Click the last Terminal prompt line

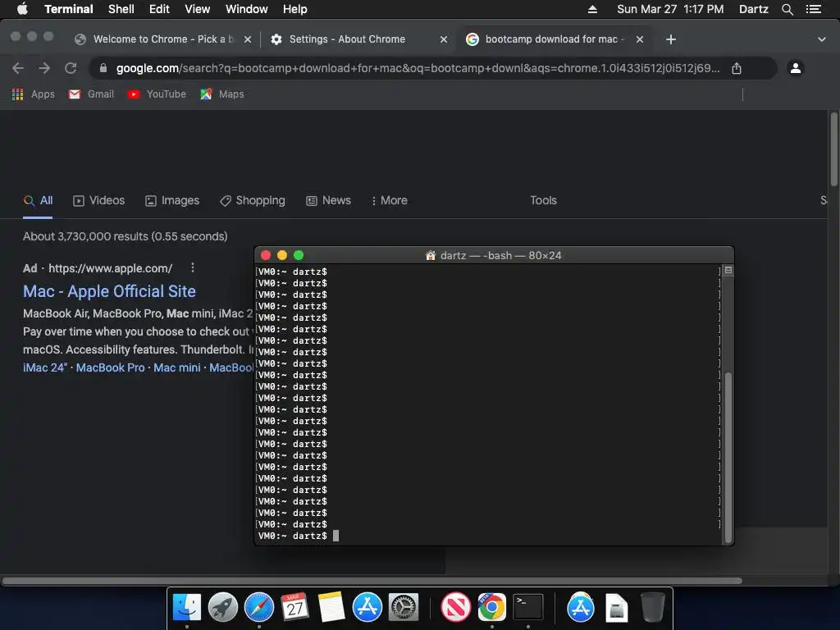(299, 536)
